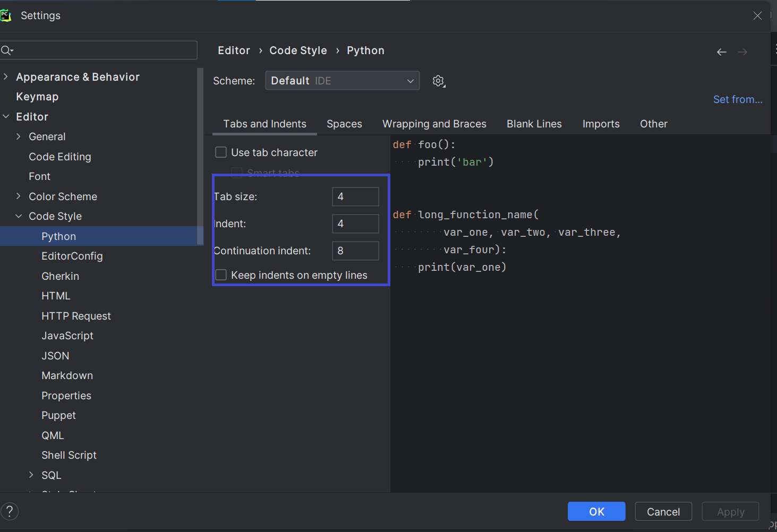Click the OK button
777x532 pixels.
click(x=596, y=511)
